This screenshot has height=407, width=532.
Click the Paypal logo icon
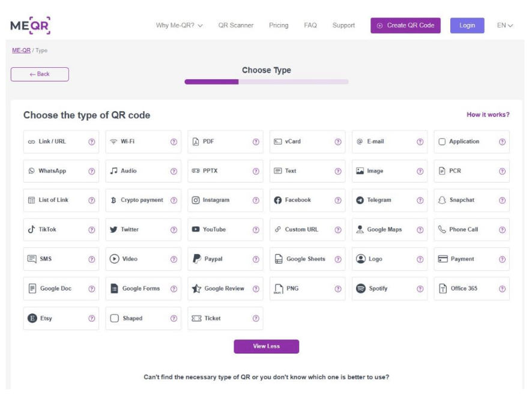197,259
